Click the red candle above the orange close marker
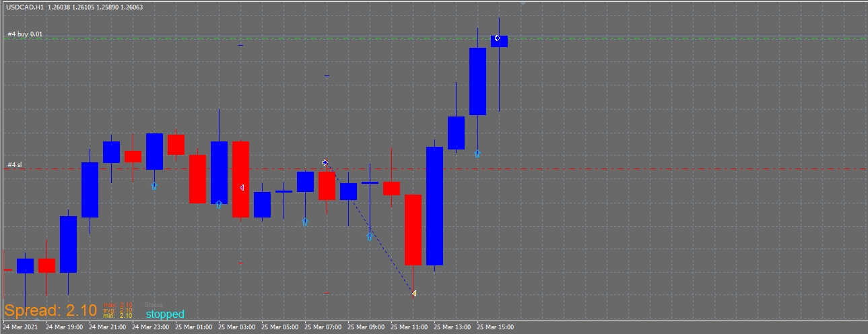Viewport: 868px width, 334px height. [x=413, y=230]
